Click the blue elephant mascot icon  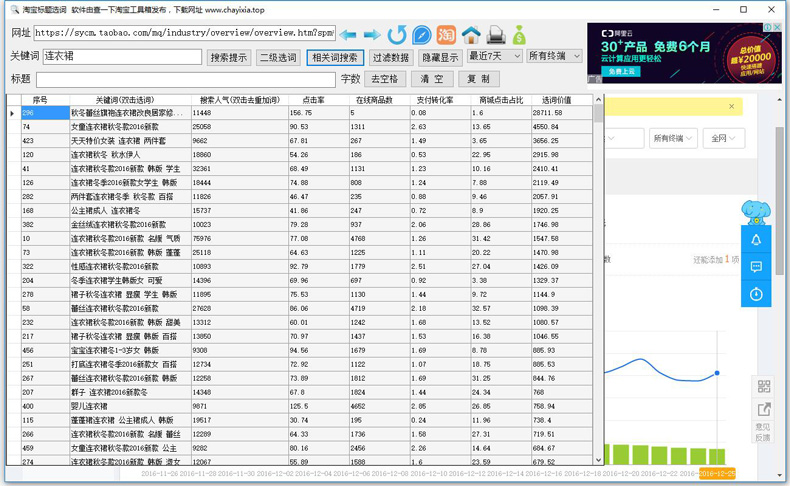[x=756, y=212]
